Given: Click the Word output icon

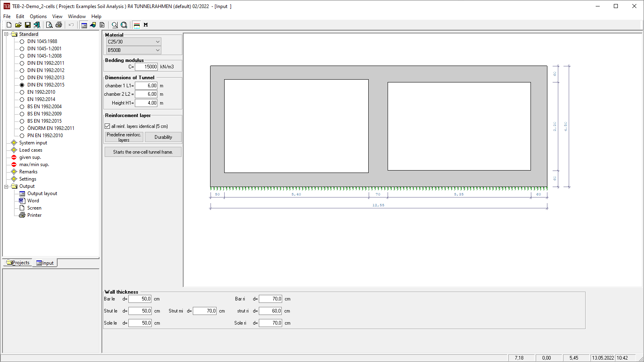Looking at the screenshot, I should coord(22,201).
